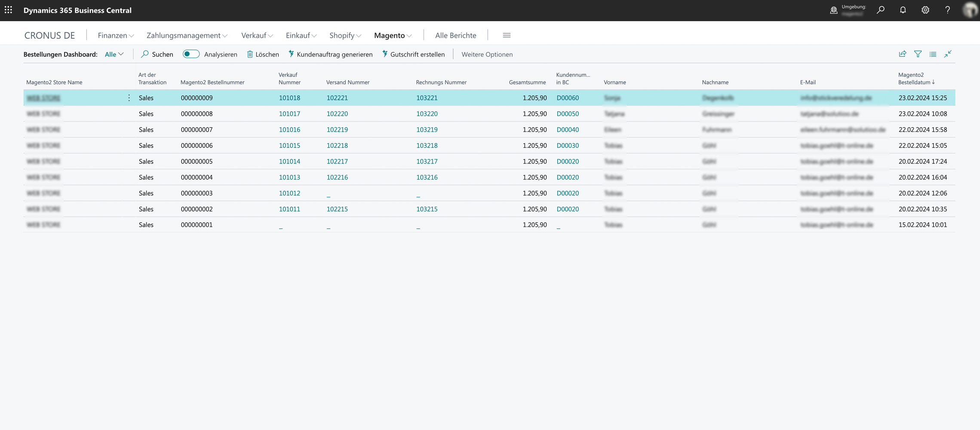The width and height of the screenshot is (980, 430).
Task: Click total 1.205,90 in order 000000003 row
Action: coord(535,193)
